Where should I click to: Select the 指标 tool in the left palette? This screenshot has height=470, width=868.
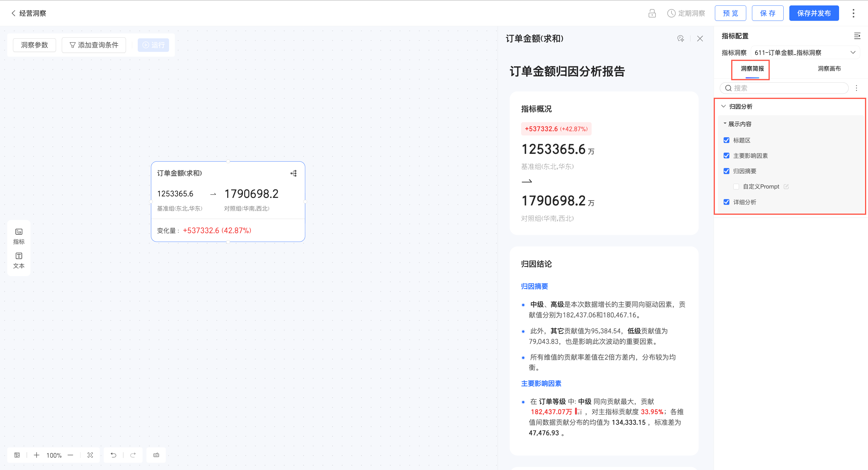click(19, 236)
